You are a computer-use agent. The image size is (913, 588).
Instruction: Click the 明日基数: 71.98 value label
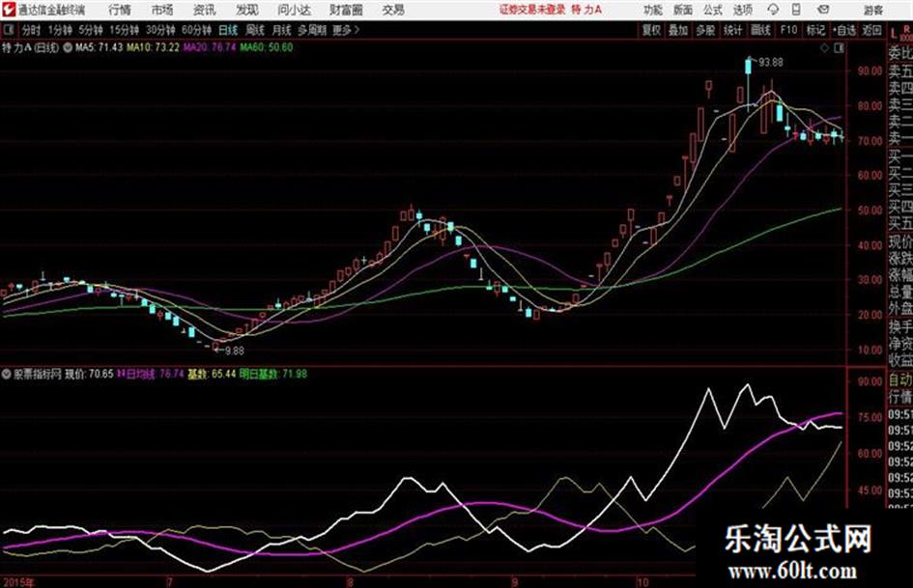pos(273,374)
